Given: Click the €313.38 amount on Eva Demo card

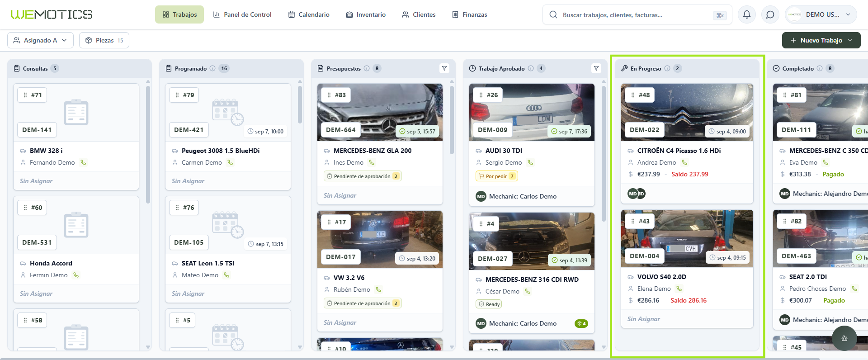Looking at the screenshot, I should pos(800,174).
